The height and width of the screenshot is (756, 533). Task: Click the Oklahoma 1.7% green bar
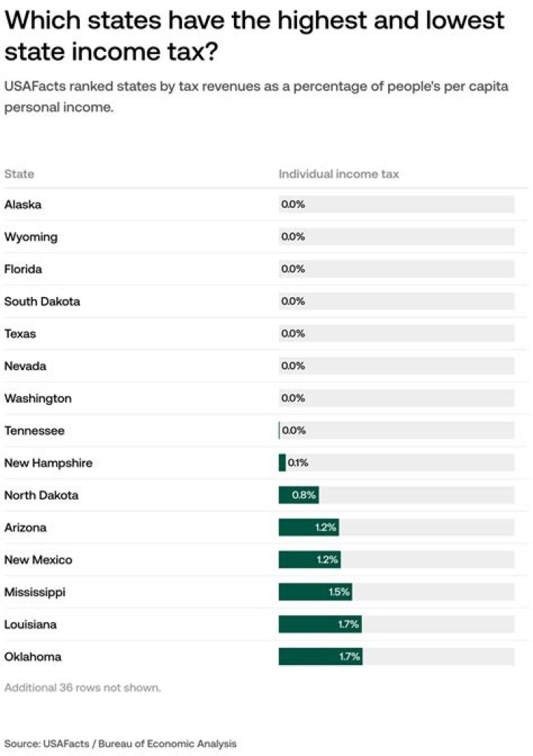321,657
